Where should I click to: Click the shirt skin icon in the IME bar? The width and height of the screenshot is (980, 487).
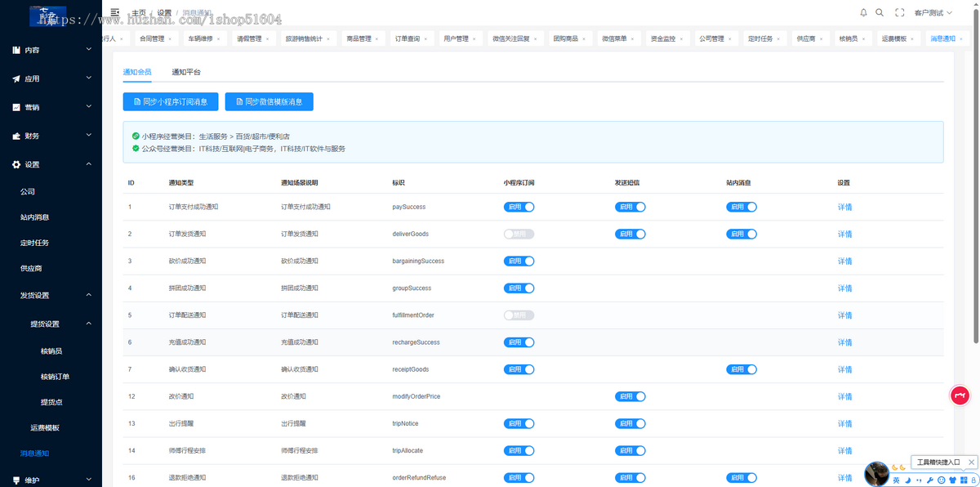952,480
